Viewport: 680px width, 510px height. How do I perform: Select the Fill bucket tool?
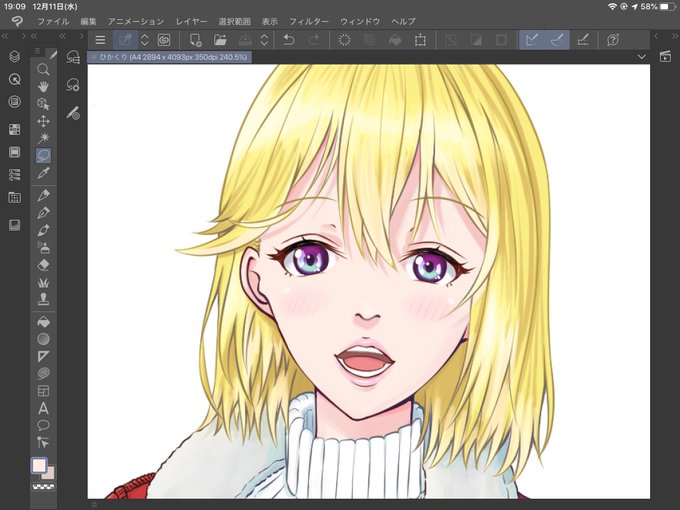43,322
